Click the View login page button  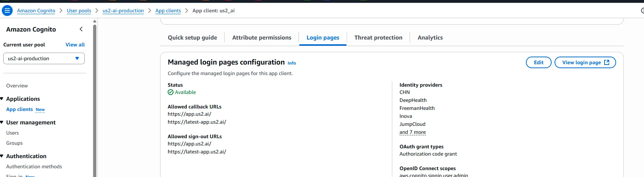585,62
